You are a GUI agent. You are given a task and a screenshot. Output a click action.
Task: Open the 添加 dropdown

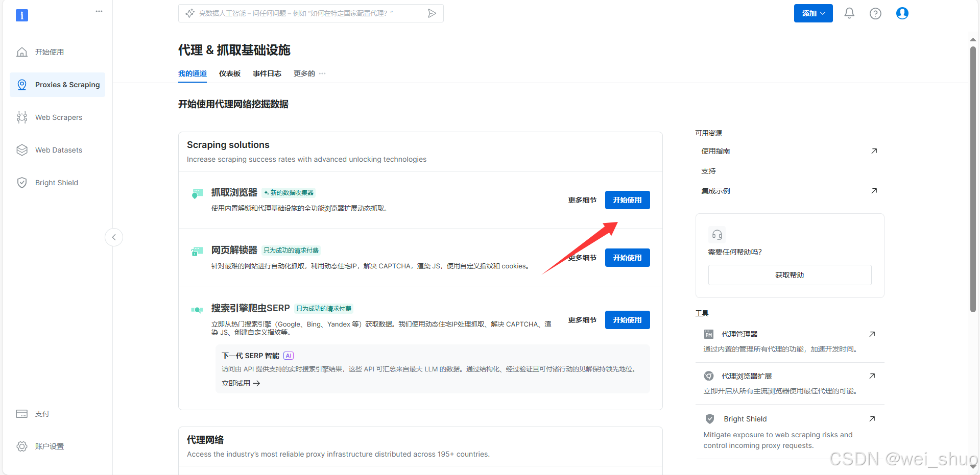(812, 13)
